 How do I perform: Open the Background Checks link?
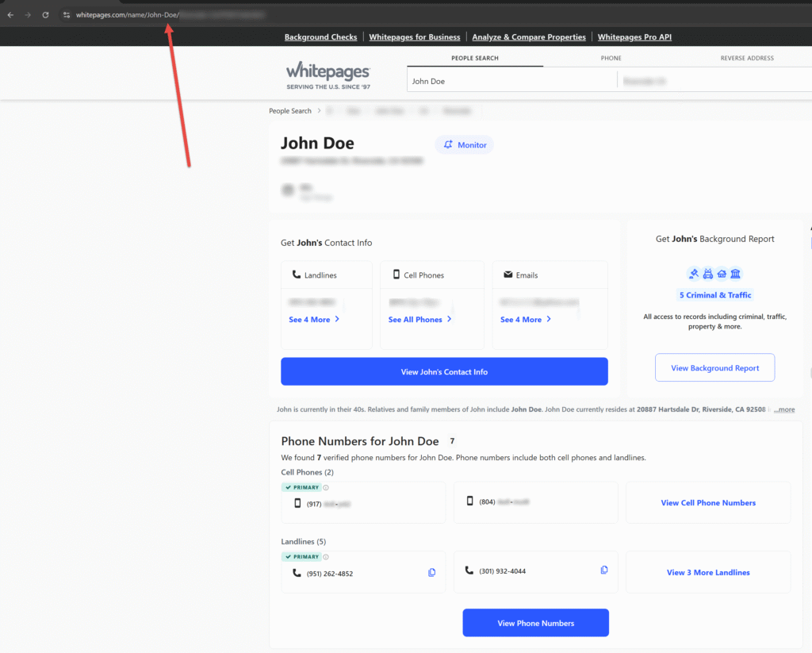320,36
